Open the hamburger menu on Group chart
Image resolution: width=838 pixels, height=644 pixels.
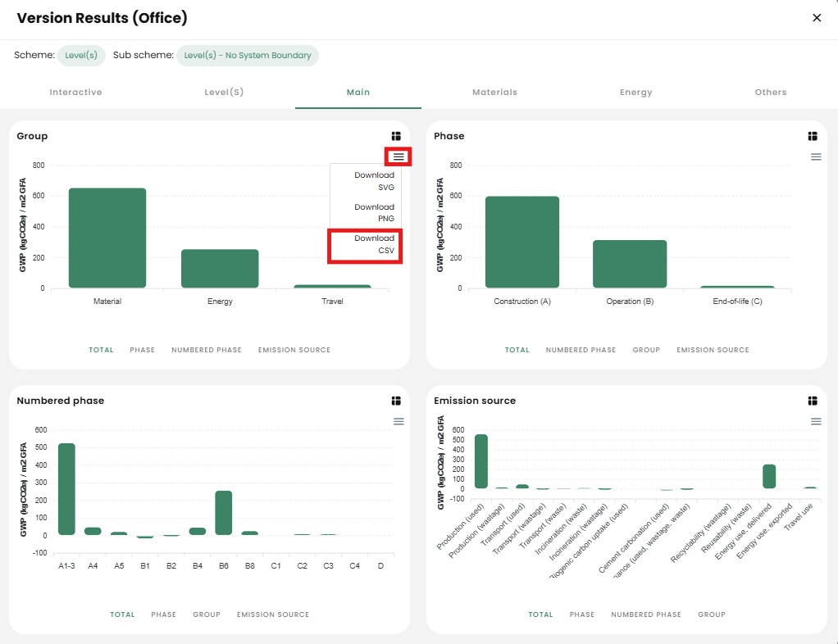[x=399, y=156]
